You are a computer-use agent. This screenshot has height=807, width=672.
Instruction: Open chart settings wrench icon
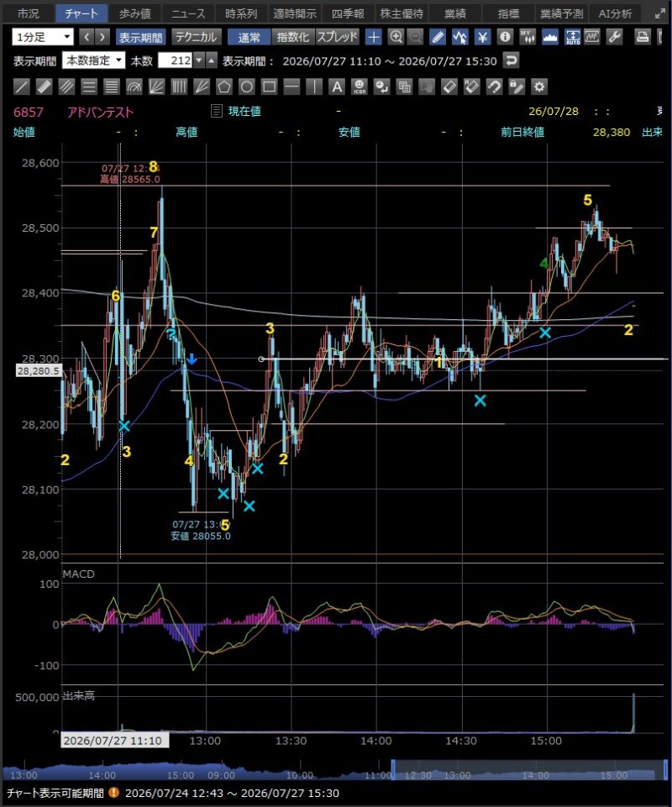coord(614,37)
